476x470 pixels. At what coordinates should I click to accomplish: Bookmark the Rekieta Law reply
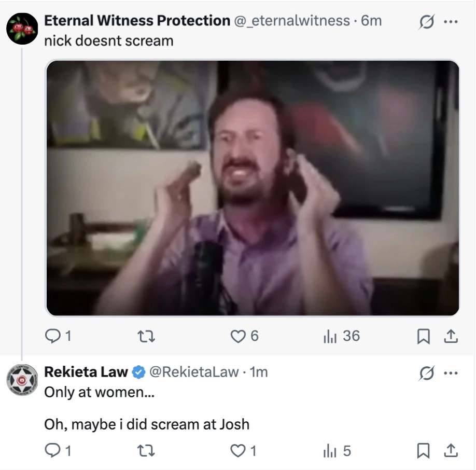tap(424, 451)
